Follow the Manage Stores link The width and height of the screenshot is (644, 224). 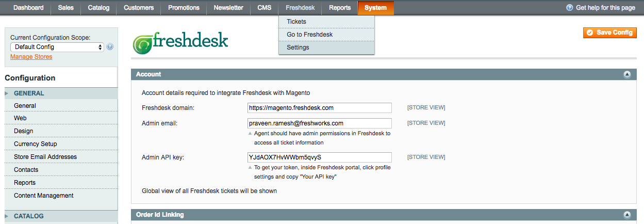[31, 57]
